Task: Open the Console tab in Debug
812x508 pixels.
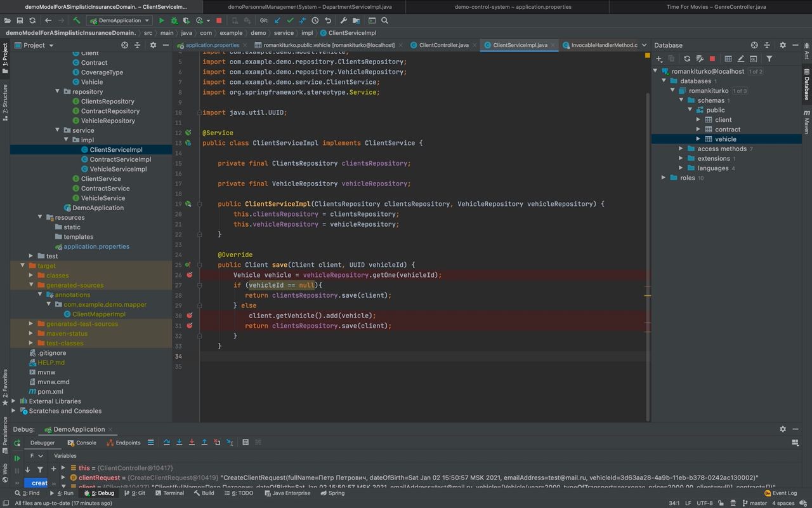Action: coord(82,443)
